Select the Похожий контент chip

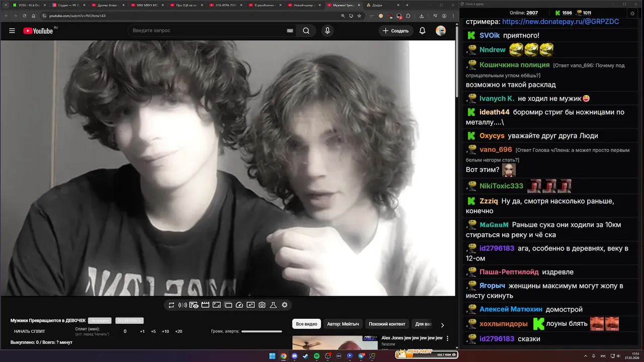point(387,324)
